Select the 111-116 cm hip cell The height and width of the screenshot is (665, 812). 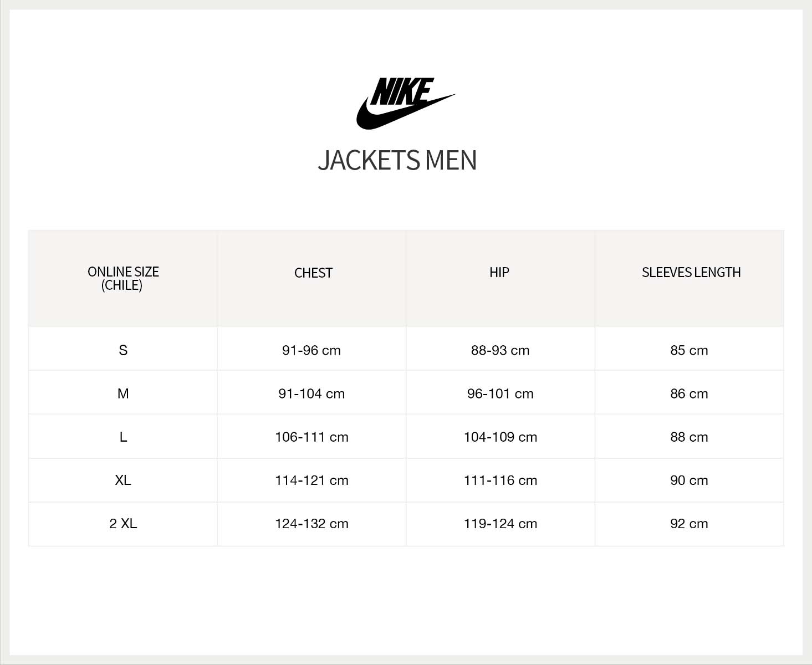pos(500,480)
